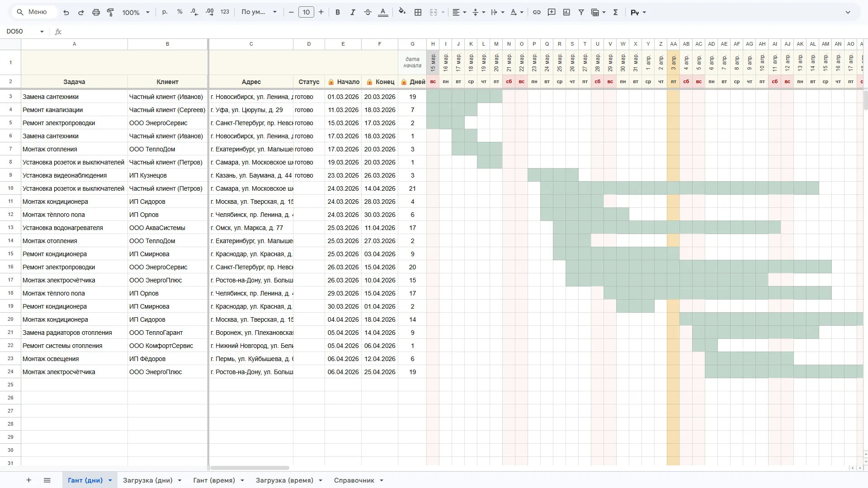Click the Undo arrow icon
The width and height of the screenshot is (868, 488).
[x=66, y=12]
